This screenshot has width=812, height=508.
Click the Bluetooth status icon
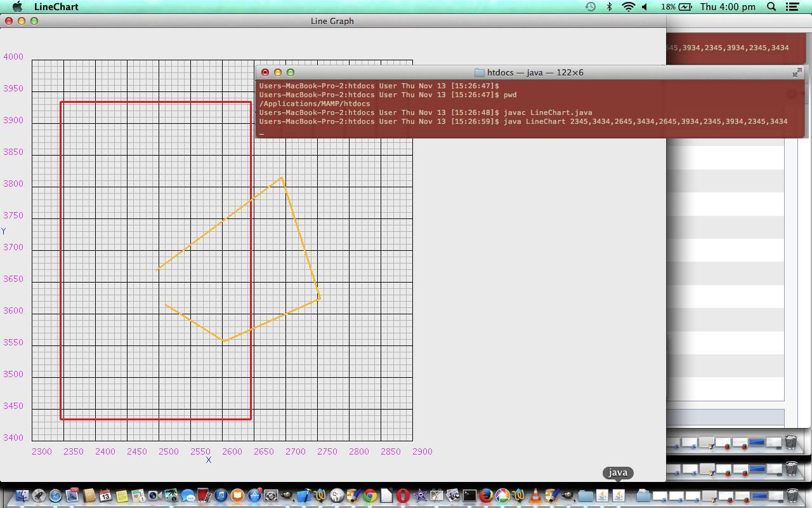coord(609,7)
